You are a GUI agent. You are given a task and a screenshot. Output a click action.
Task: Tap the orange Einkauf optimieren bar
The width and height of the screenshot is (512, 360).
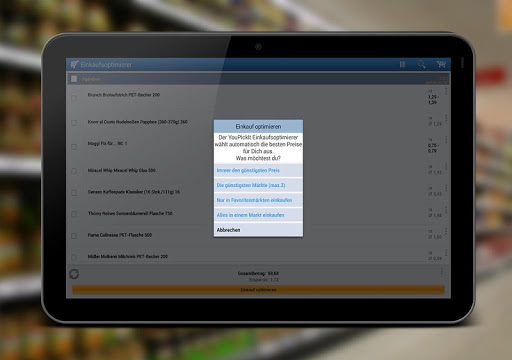tap(258, 290)
